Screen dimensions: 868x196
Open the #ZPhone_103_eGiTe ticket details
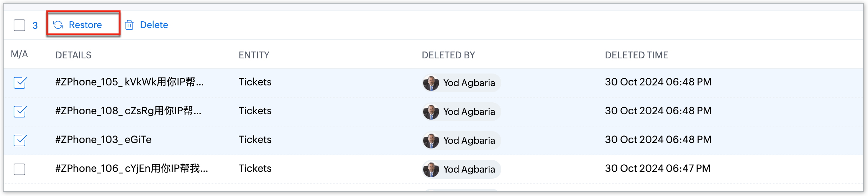[x=104, y=140]
